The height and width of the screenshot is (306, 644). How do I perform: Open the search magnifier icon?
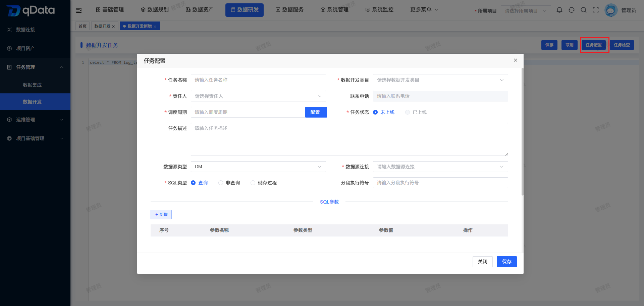584,10
